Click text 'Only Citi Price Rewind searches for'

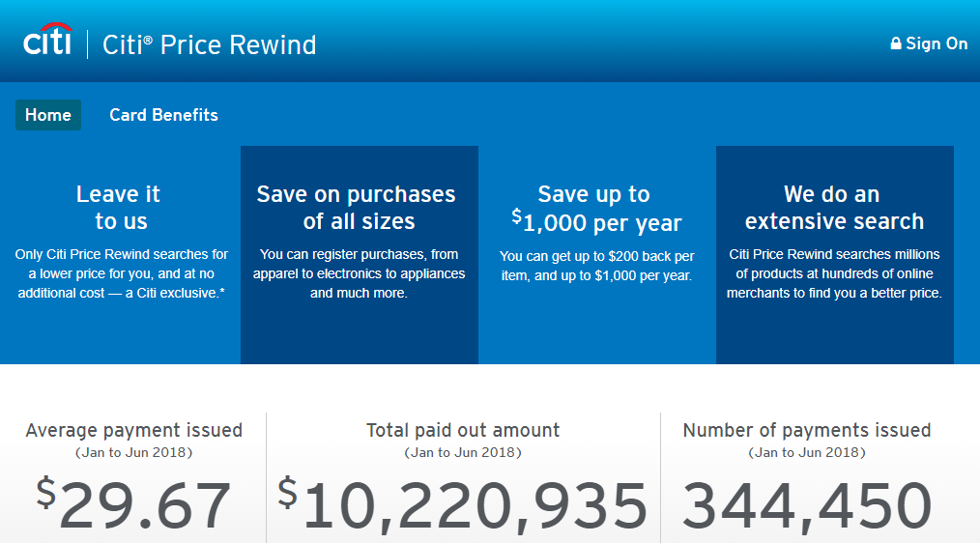coord(121,254)
